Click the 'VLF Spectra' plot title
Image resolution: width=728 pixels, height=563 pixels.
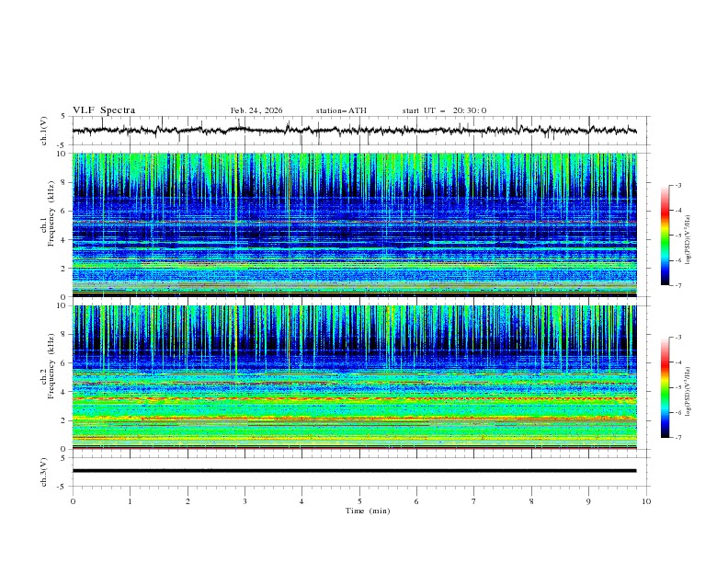(x=104, y=110)
